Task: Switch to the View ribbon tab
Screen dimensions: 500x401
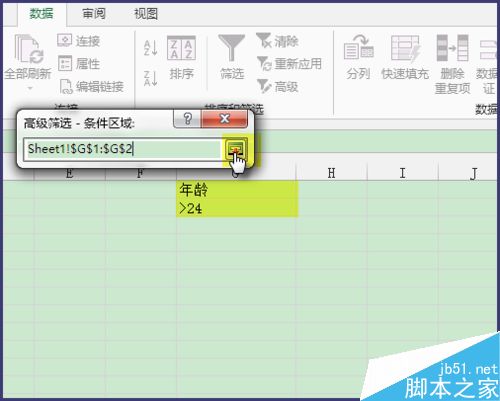Action: point(146,14)
